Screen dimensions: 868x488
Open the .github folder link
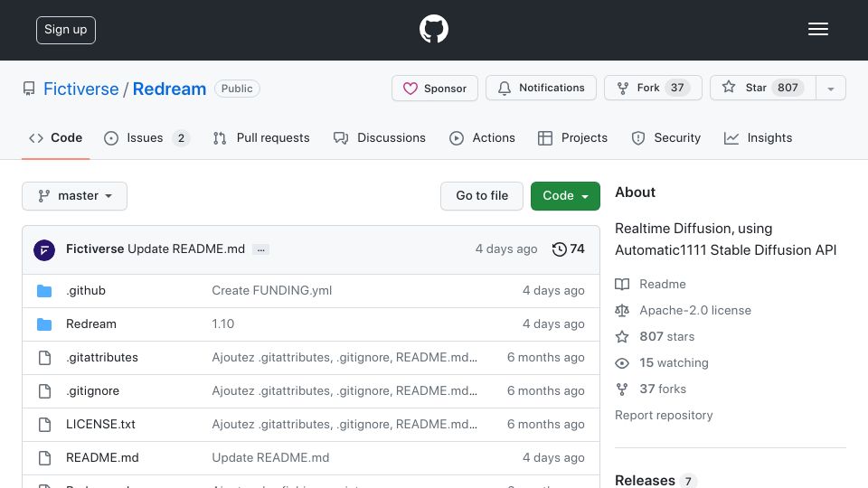(86, 290)
